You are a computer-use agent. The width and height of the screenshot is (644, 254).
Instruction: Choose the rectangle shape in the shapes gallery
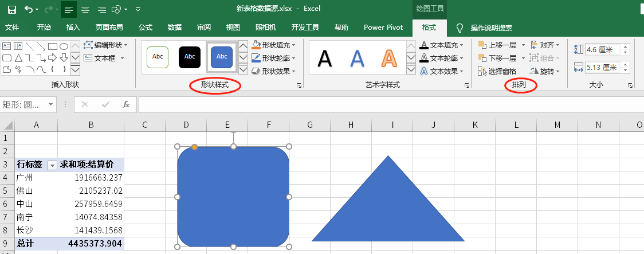point(53,46)
